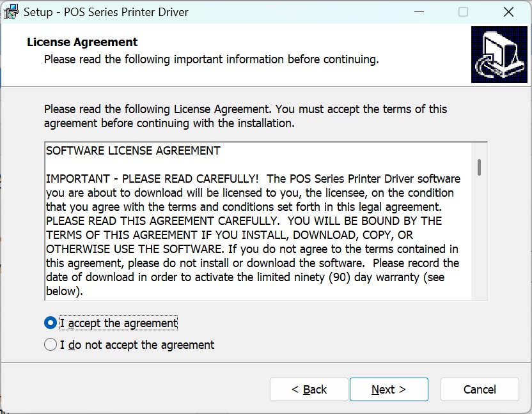This screenshot has height=414, width=532.
Task: Select 'I accept the agreement' option
Action: pyautogui.click(x=51, y=323)
